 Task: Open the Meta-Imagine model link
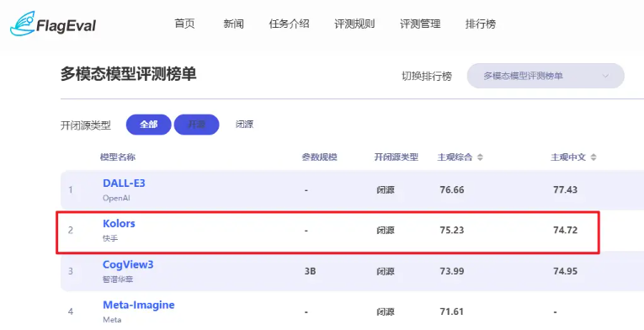138,305
